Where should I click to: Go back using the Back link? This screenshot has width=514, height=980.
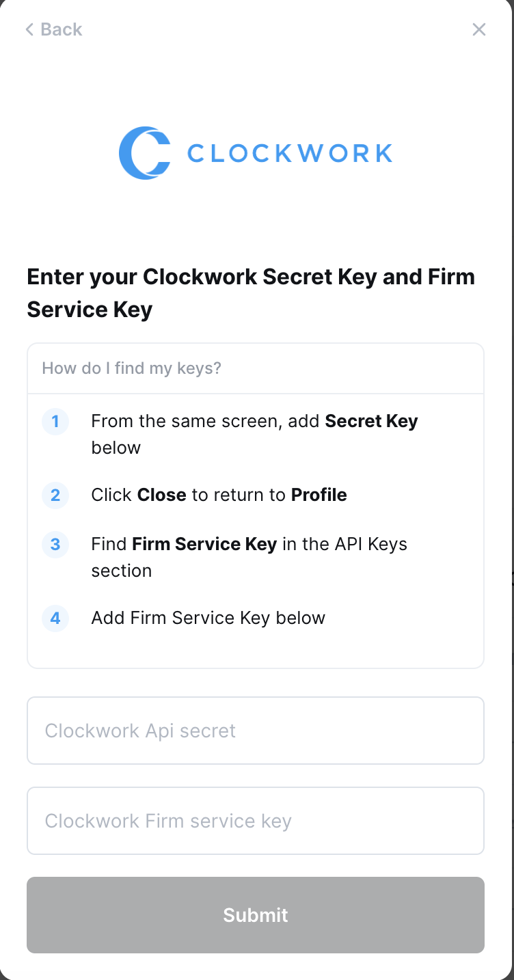coord(54,29)
